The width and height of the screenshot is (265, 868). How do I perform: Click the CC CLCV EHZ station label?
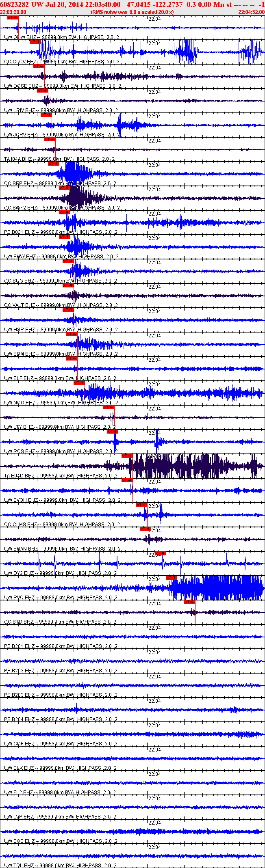(21, 62)
